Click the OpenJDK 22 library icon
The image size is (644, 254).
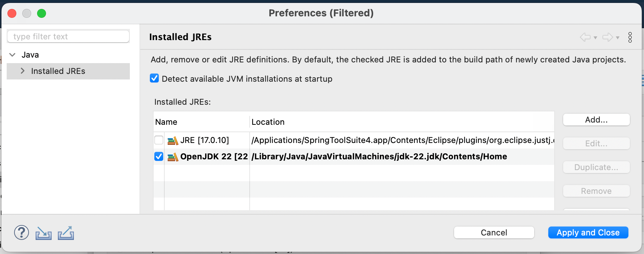pos(173,157)
